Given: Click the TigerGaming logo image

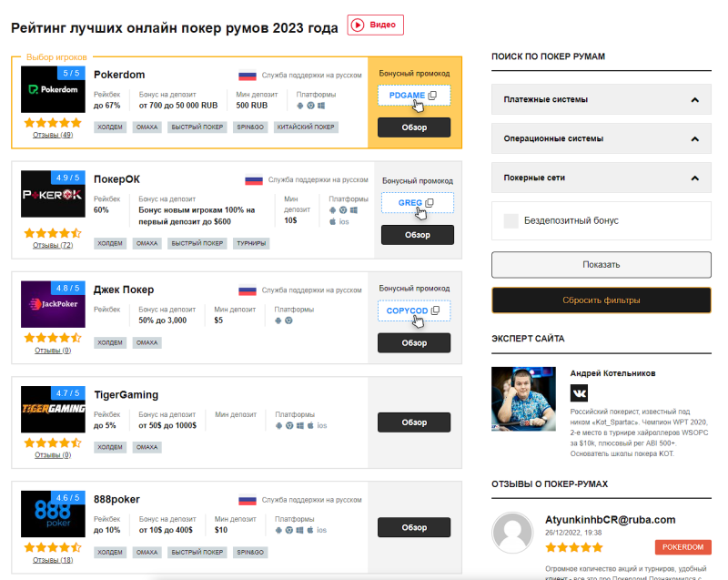Looking at the screenshot, I should [53, 409].
